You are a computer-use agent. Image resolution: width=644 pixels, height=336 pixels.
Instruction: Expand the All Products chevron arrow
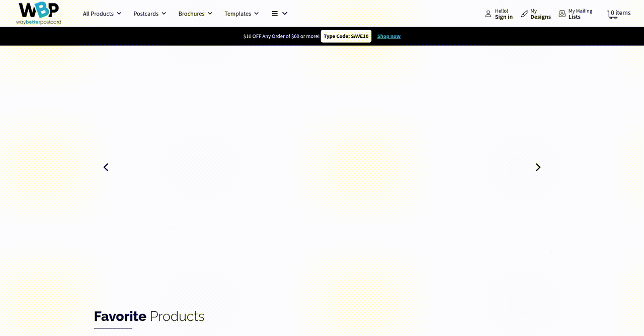point(119,14)
